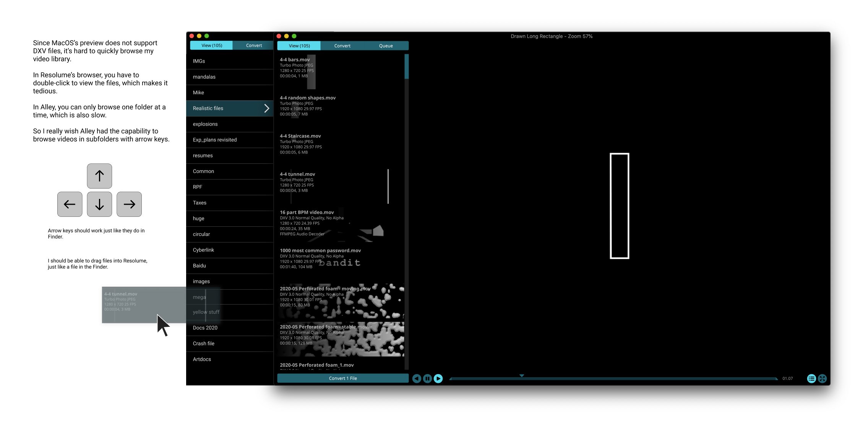Click the up arrow key graphic

pos(99,176)
